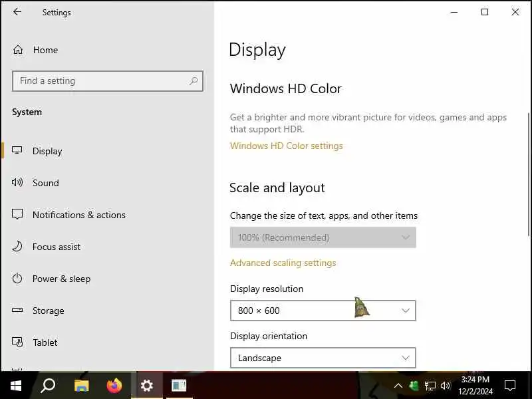Click the Scale and layout heading

[277, 188]
